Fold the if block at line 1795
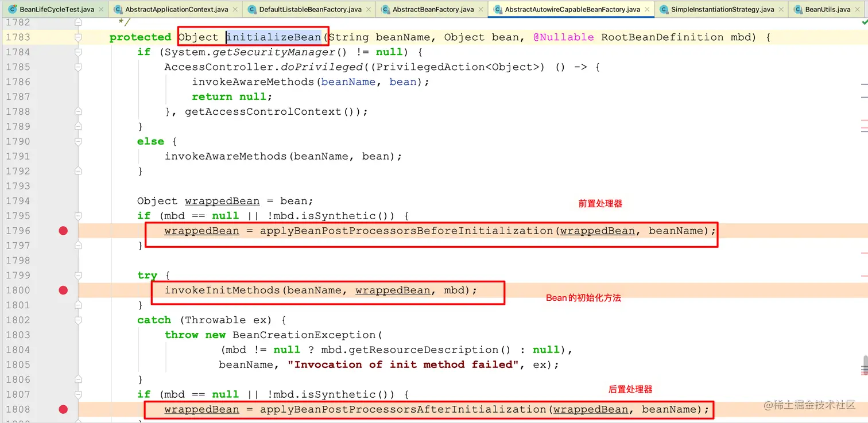Viewport: 868px width, 423px height. (x=78, y=216)
